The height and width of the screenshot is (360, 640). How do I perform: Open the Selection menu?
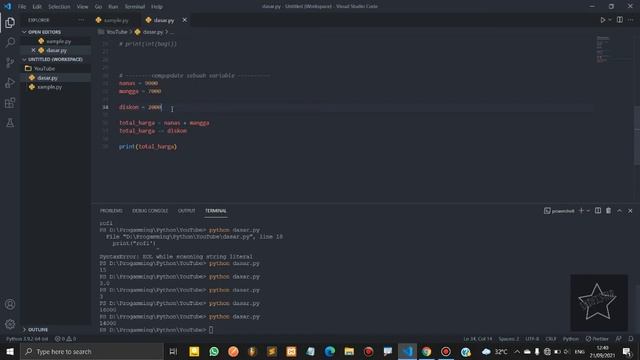pyautogui.click(x=59, y=7)
